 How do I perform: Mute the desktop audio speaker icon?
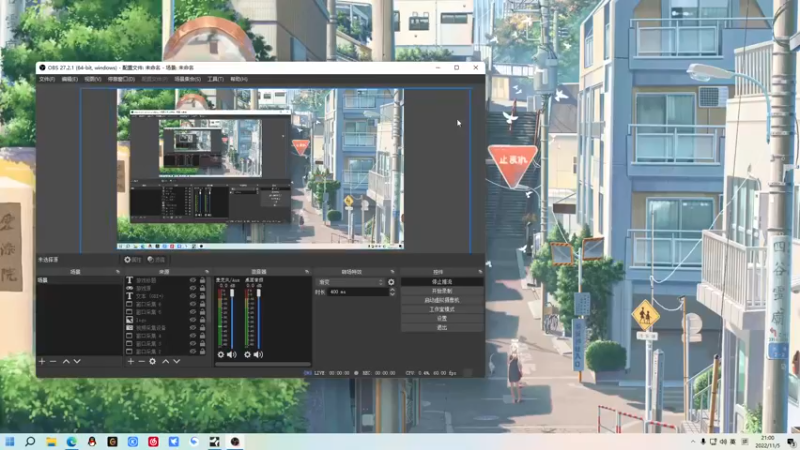click(258, 354)
